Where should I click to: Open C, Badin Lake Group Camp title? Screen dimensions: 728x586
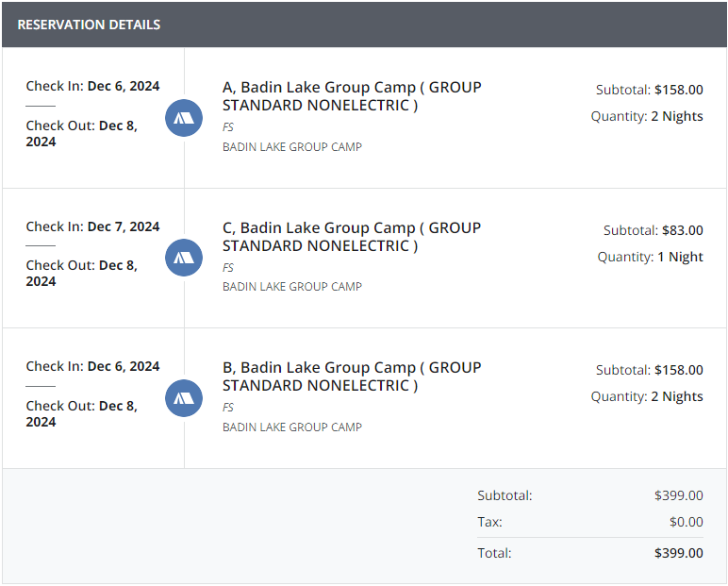pyautogui.click(x=352, y=237)
